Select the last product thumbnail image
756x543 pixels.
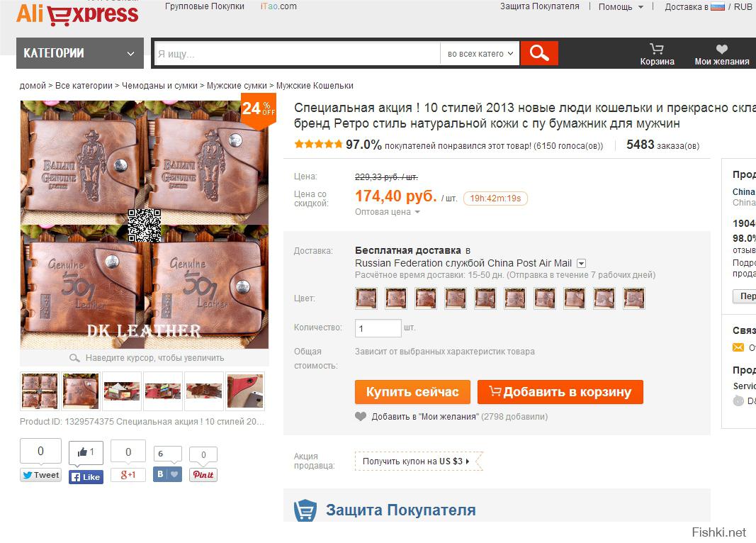click(x=245, y=391)
